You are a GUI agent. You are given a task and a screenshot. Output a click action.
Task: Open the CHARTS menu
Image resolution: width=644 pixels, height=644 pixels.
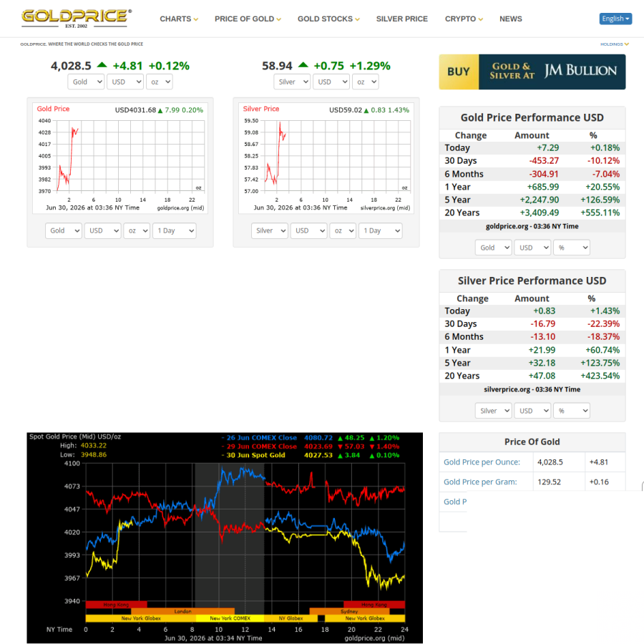pos(179,19)
